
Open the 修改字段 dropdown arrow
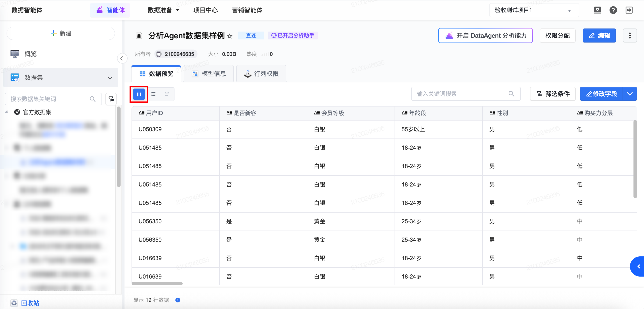[630, 94]
